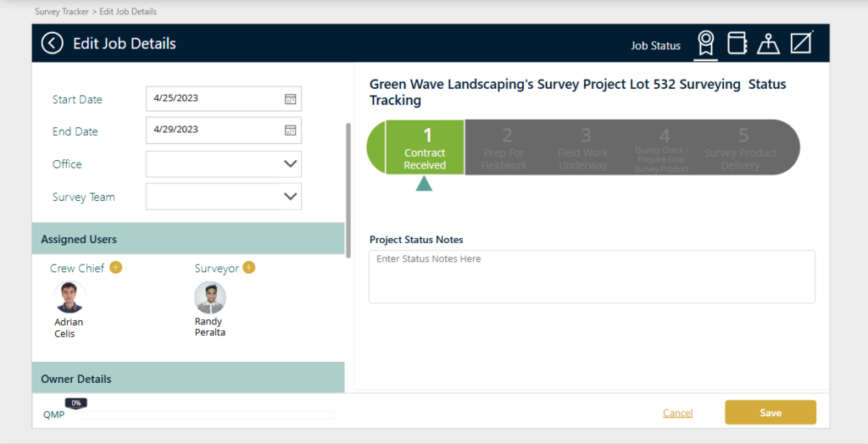This screenshot has height=444, width=868.
Task: Click the Randy Peralta name text
Action: point(210,326)
